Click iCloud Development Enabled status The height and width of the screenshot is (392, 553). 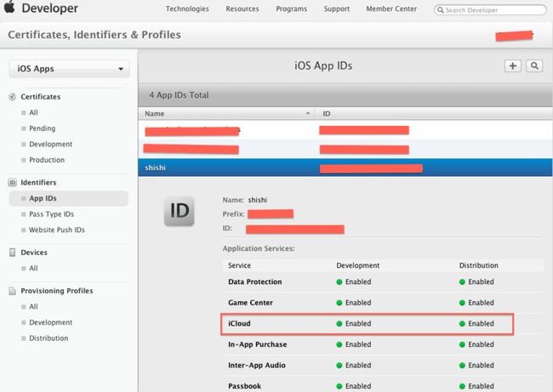coord(354,324)
